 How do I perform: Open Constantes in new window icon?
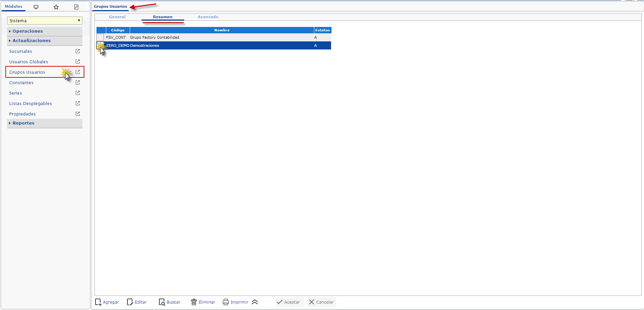point(78,82)
